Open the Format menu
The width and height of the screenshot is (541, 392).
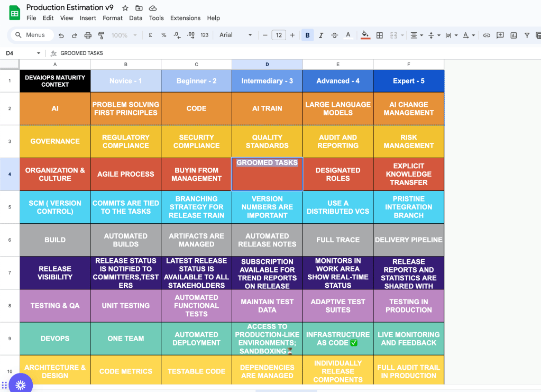coord(113,18)
